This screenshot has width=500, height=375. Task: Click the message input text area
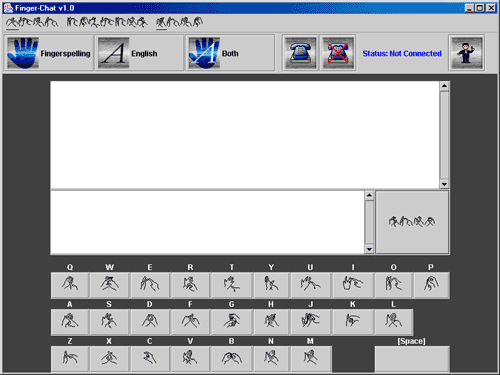click(207, 222)
